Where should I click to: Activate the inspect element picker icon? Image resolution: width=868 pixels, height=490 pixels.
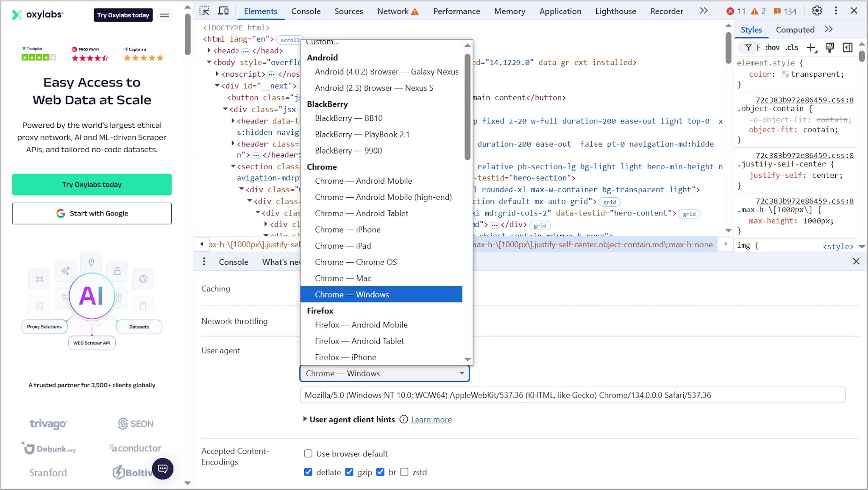[204, 11]
